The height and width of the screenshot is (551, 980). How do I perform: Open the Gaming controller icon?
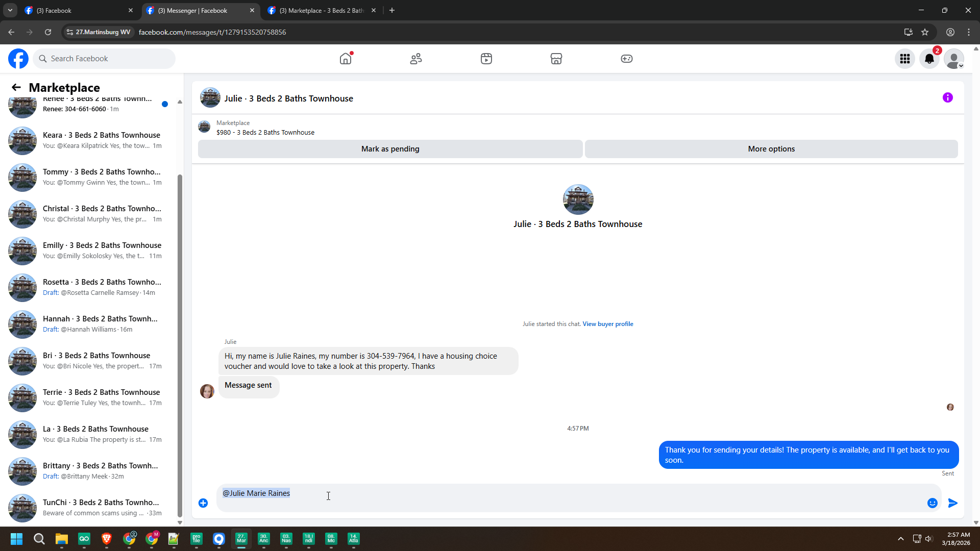click(627, 59)
